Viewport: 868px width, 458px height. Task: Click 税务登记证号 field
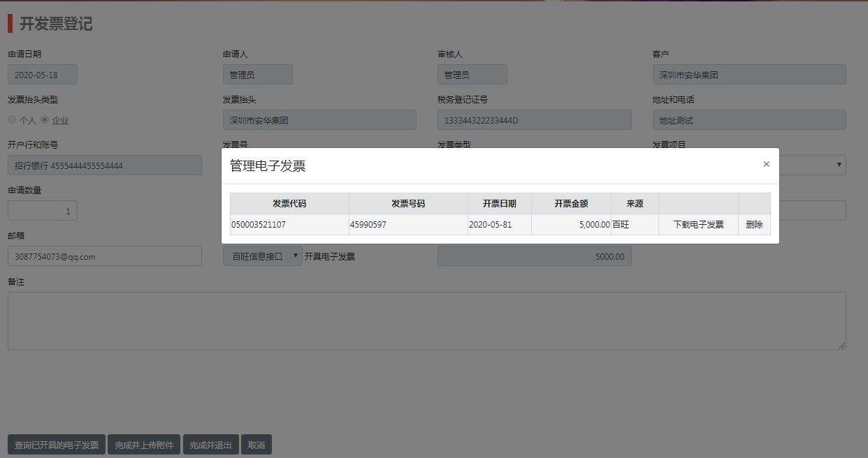tap(535, 120)
